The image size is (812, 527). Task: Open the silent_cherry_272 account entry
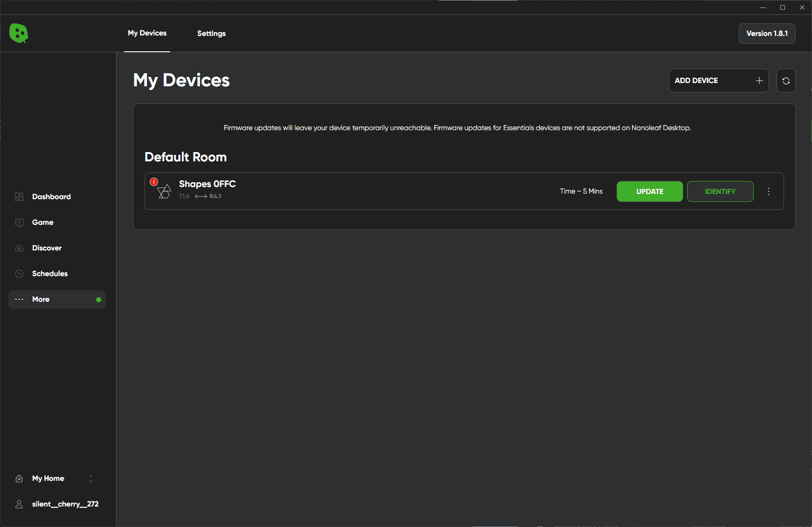65,504
